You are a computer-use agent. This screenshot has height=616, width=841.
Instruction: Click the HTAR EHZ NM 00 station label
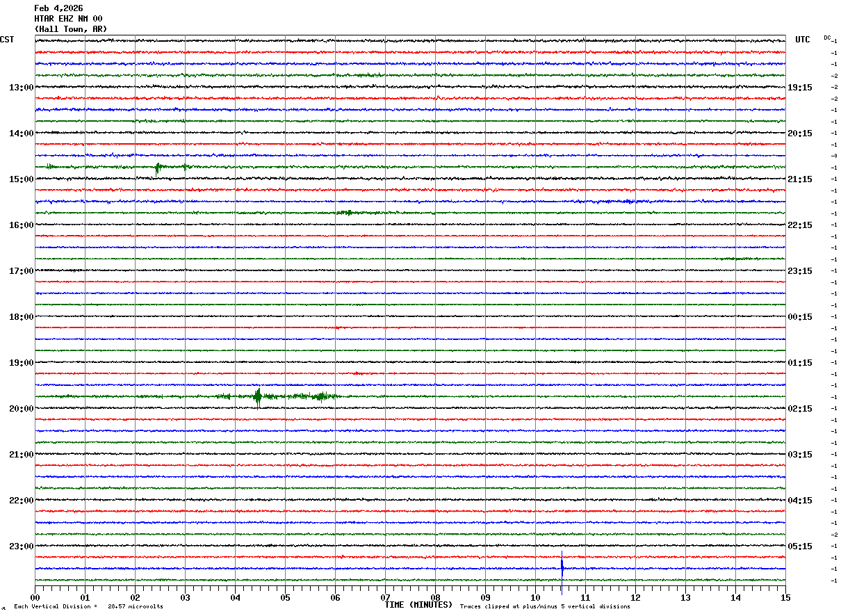pos(68,19)
